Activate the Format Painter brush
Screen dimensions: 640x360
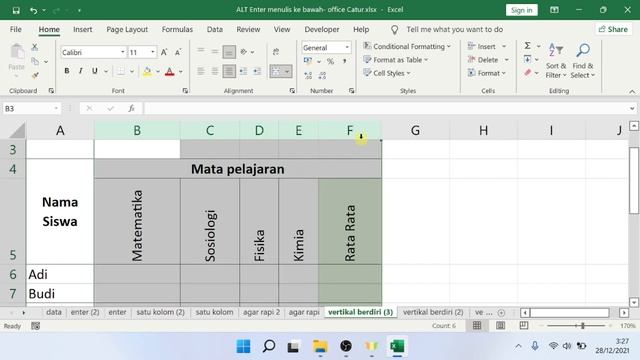(x=35, y=75)
